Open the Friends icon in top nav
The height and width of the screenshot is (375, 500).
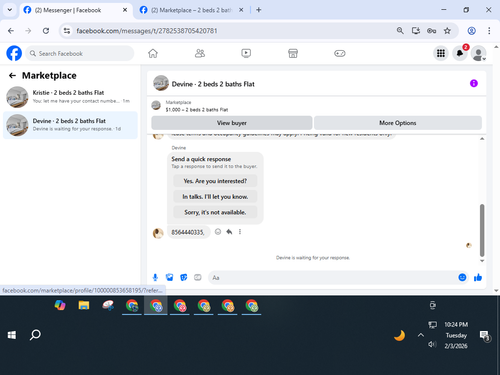200,53
